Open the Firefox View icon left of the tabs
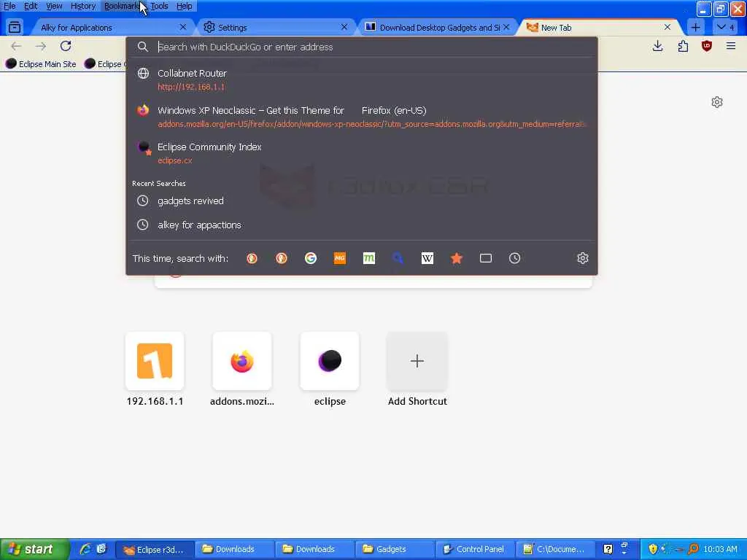This screenshot has width=747, height=560. [15, 27]
